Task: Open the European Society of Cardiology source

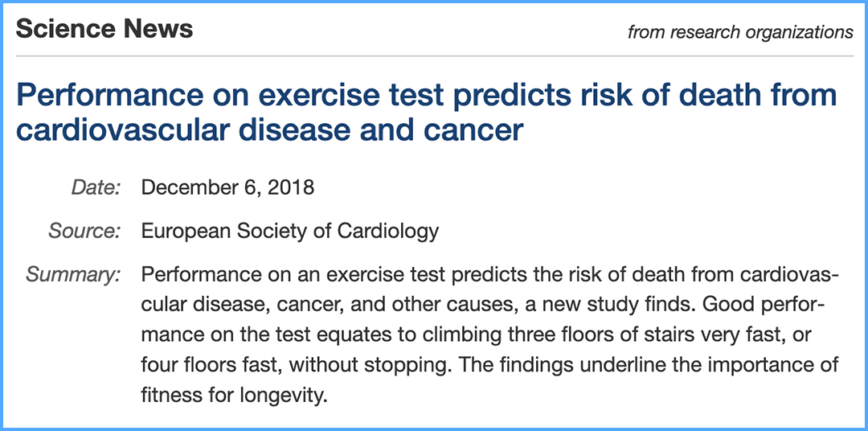Action: (x=289, y=232)
